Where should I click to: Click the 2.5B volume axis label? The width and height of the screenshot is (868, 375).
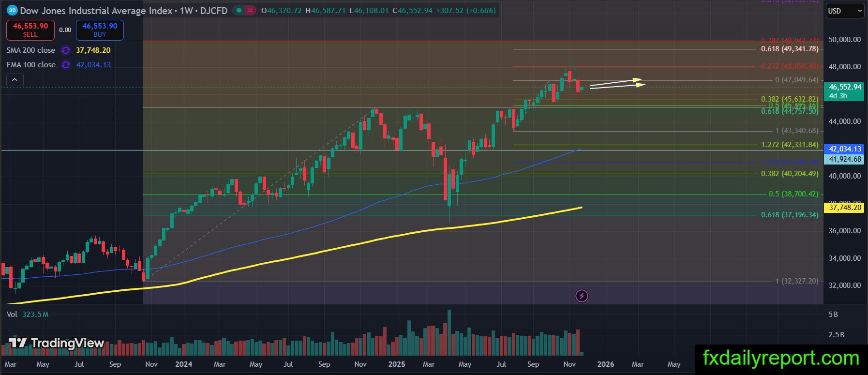click(x=836, y=335)
